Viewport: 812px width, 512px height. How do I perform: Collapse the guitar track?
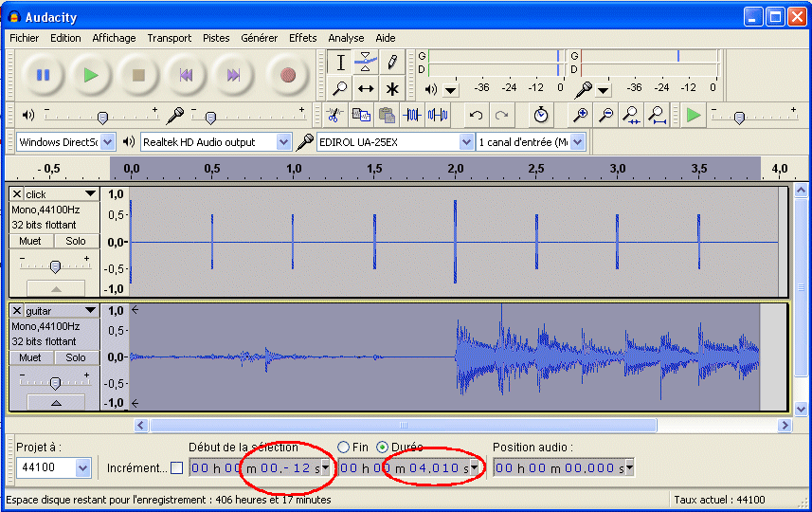(x=56, y=402)
